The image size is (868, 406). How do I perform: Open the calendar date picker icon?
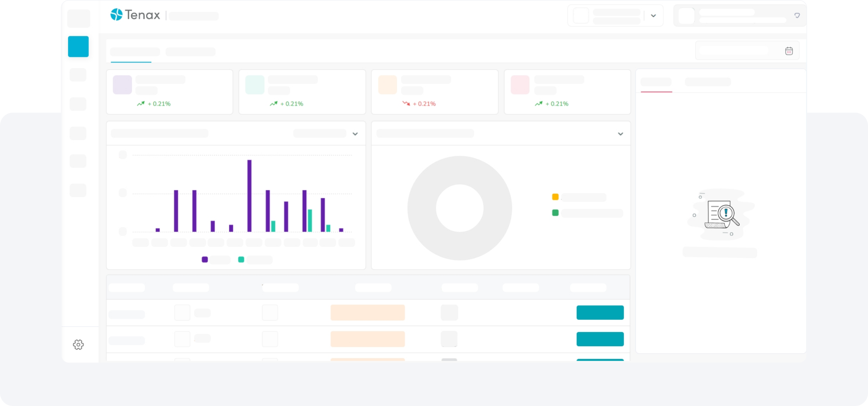[x=789, y=51]
